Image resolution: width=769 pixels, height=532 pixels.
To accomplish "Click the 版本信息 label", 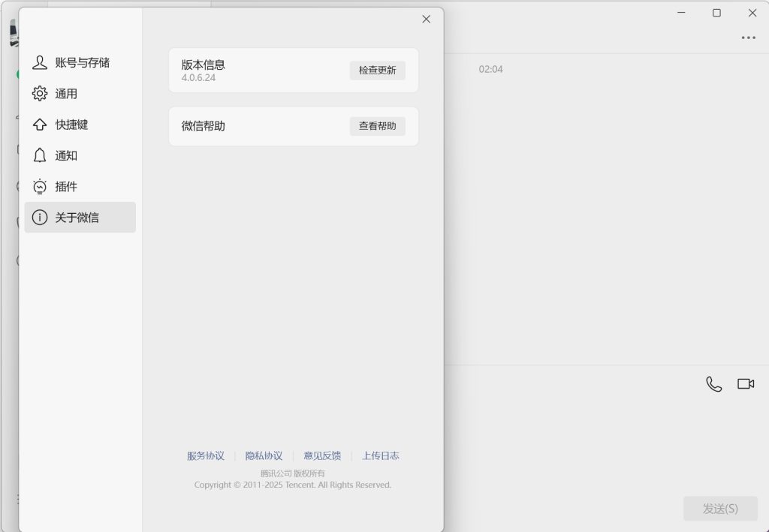I will pos(203,65).
